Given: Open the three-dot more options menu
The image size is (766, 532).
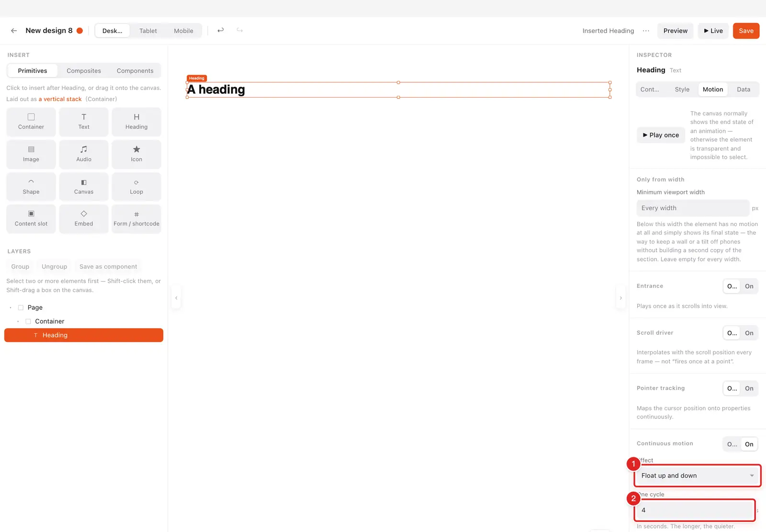Looking at the screenshot, I should pos(646,31).
